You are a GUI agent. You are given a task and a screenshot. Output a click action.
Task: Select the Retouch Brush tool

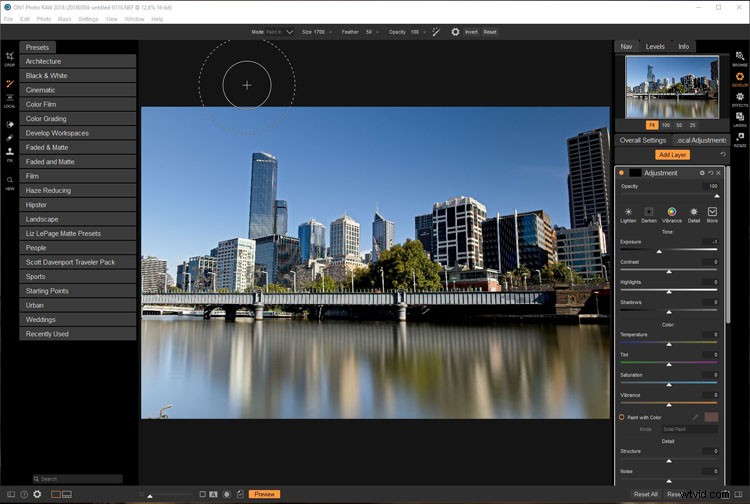coord(10,138)
